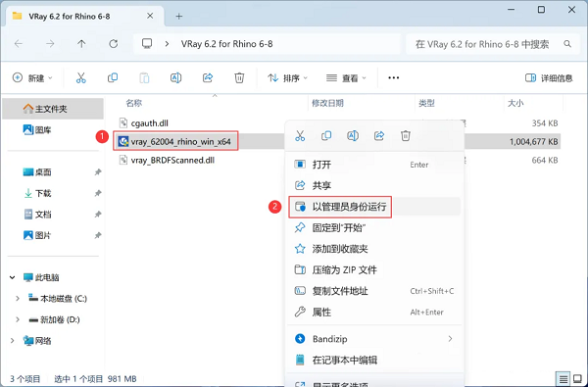
Task: Switch to details view icon in status bar
Action: [x=563, y=379]
